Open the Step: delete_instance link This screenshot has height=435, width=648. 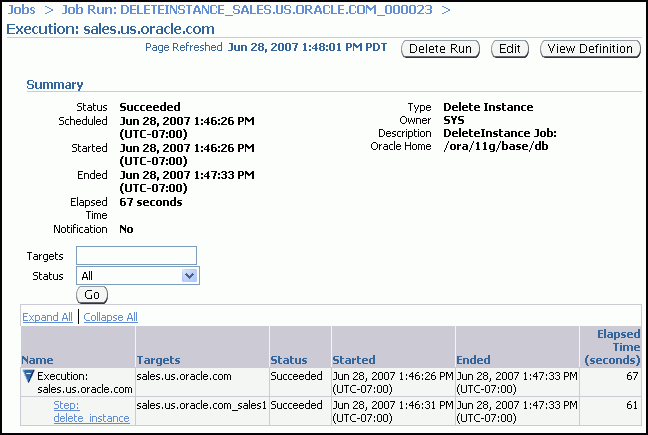click(x=91, y=411)
